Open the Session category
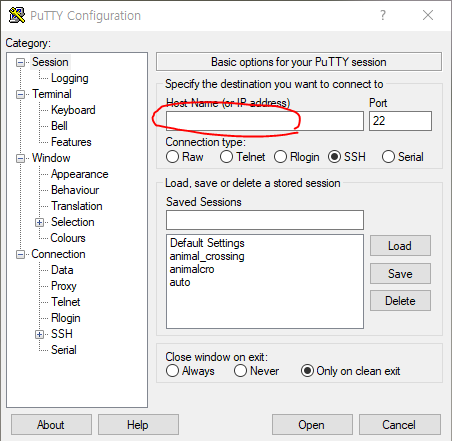Viewport: 452px width, 441px height. (x=50, y=62)
